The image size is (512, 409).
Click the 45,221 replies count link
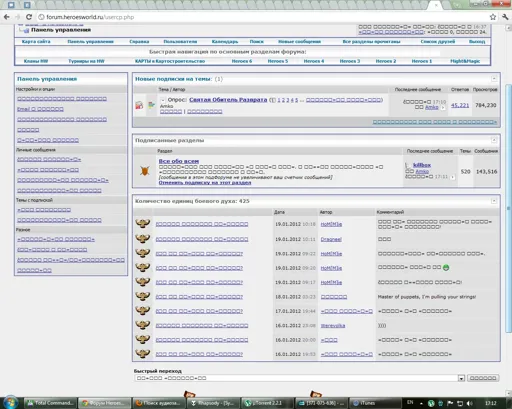point(460,105)
